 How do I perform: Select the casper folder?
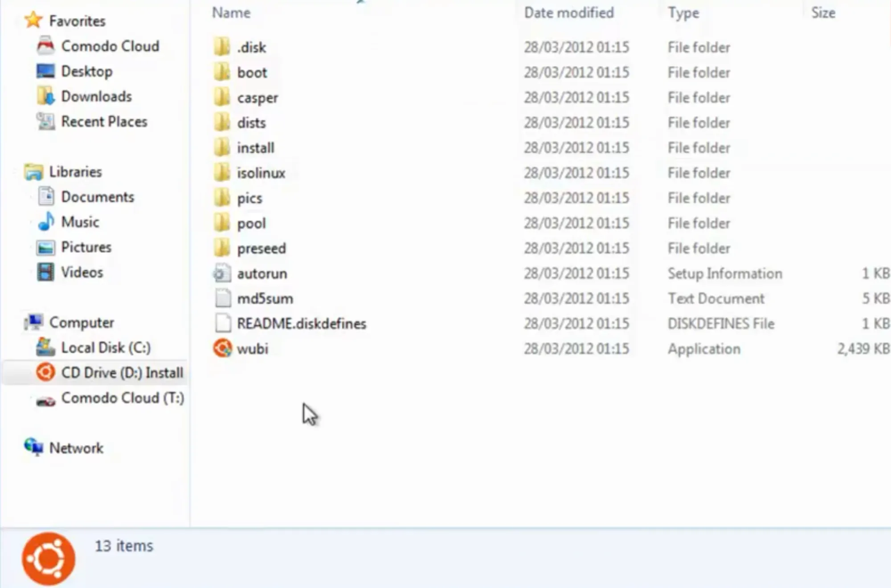click(257, 98)
